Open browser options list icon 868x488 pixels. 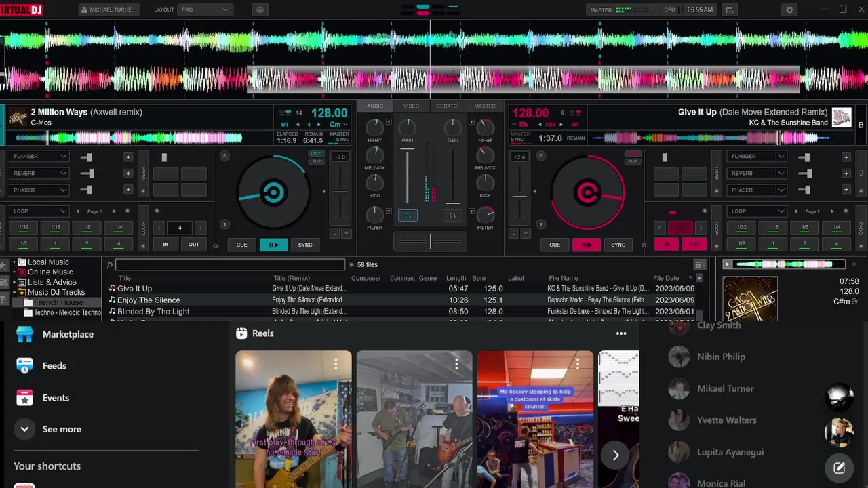click(699, 264)
